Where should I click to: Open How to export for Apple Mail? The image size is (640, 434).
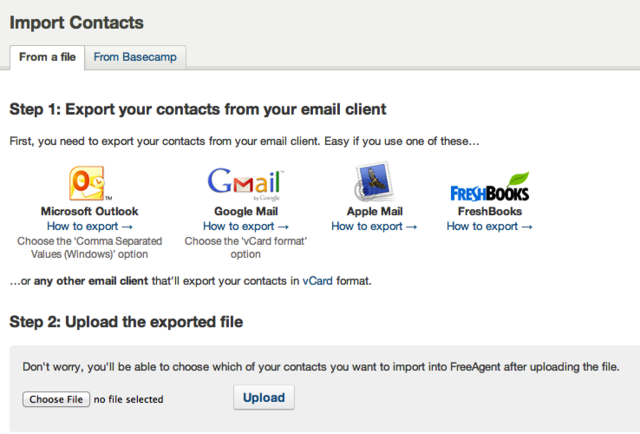click(373, 227)
